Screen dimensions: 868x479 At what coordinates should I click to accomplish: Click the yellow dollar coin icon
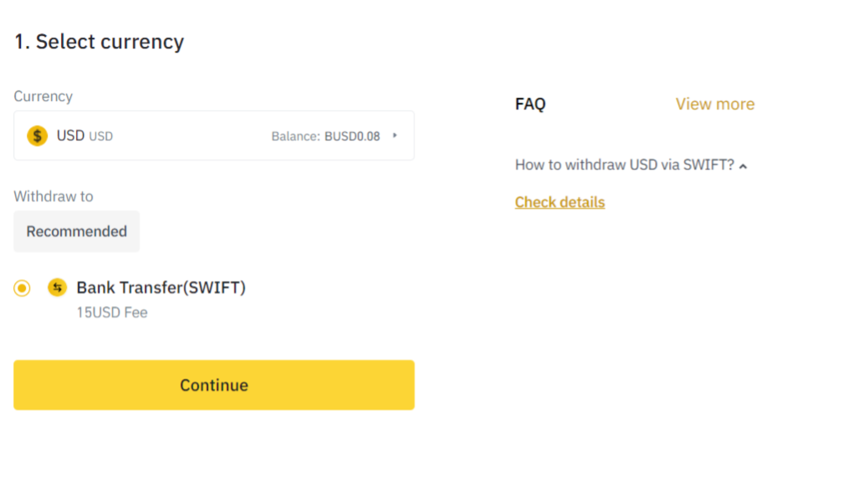(37, 135)
